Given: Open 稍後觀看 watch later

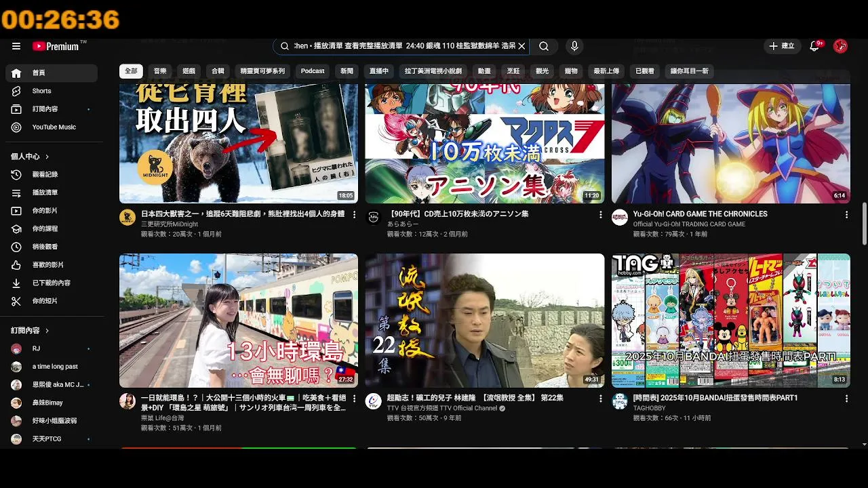Looking at the screenshot, I should 52,247.
